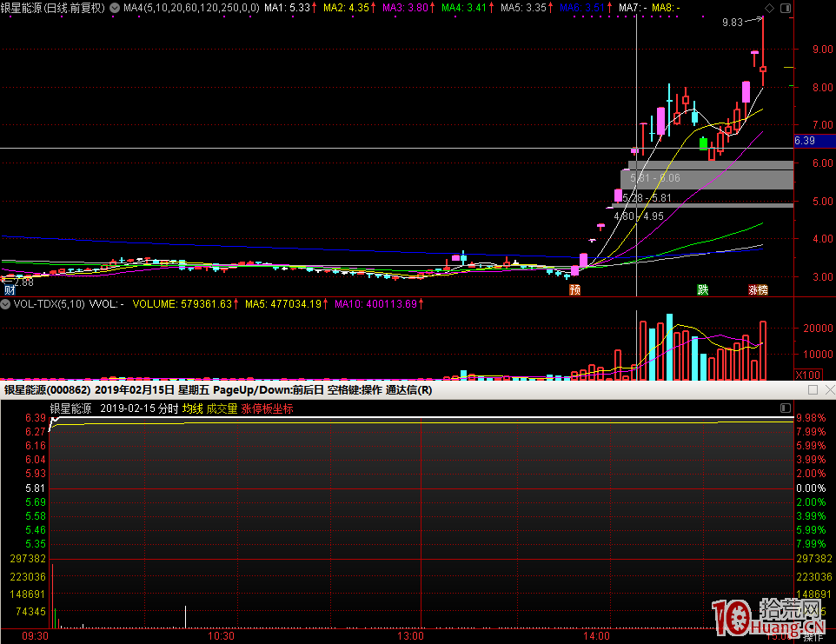Image resolution: width=836 pixels, height=644 pixels.
Task: Toggle the 成交量 volume legend
Action: pyautogui.click(x=222, y=408)
